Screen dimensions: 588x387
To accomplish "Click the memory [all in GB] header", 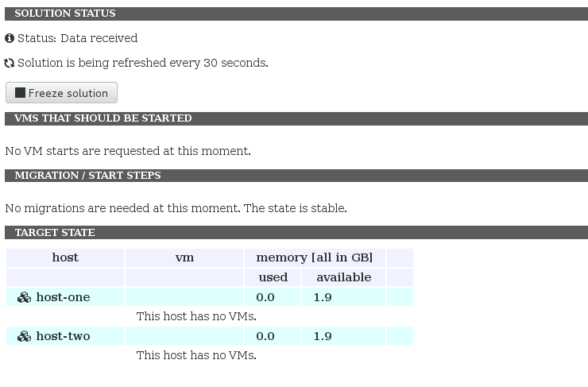I will [x=315, y=257].
